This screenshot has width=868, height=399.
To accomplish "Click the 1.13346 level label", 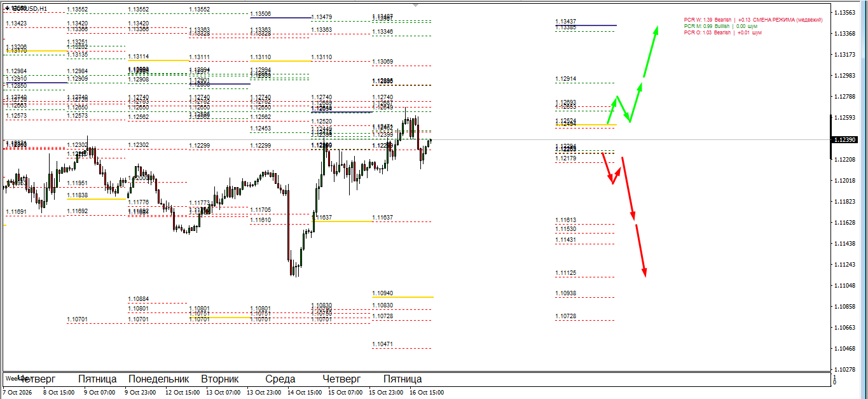I will point(382,32).
